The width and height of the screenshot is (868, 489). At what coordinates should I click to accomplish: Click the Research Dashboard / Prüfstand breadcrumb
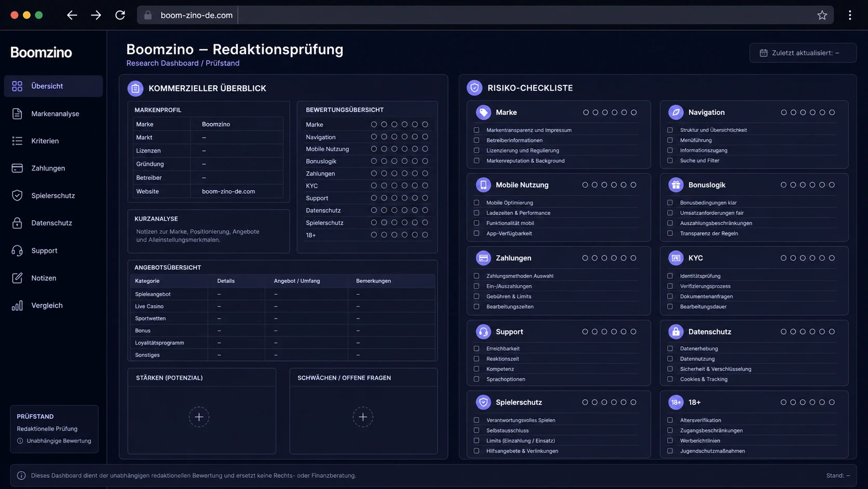coord(183,63)
